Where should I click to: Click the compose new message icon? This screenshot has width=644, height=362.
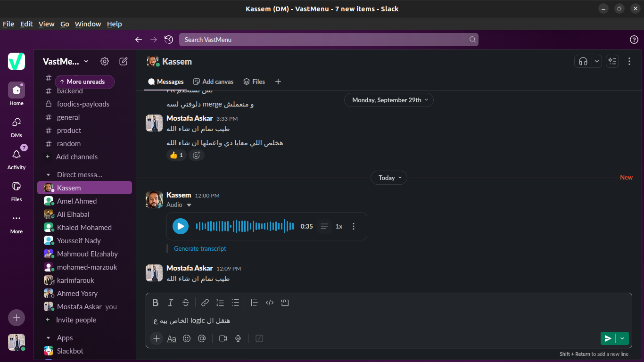tap(124, 61)
